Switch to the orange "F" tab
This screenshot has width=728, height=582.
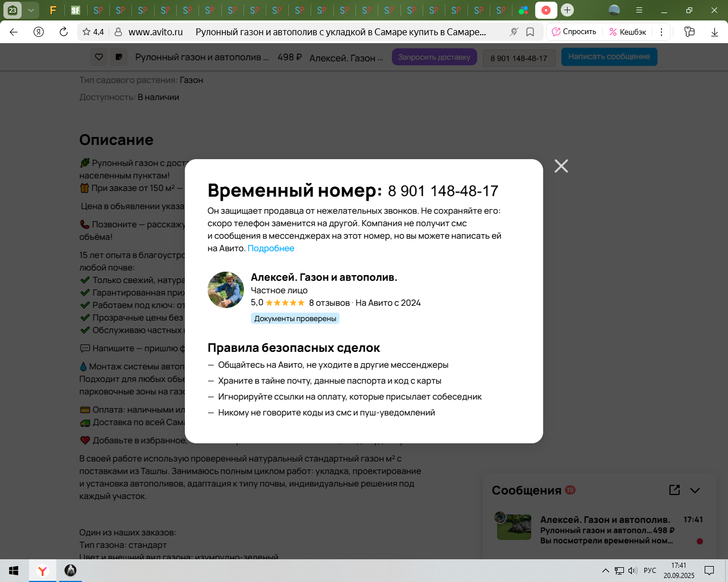(53, 10)
